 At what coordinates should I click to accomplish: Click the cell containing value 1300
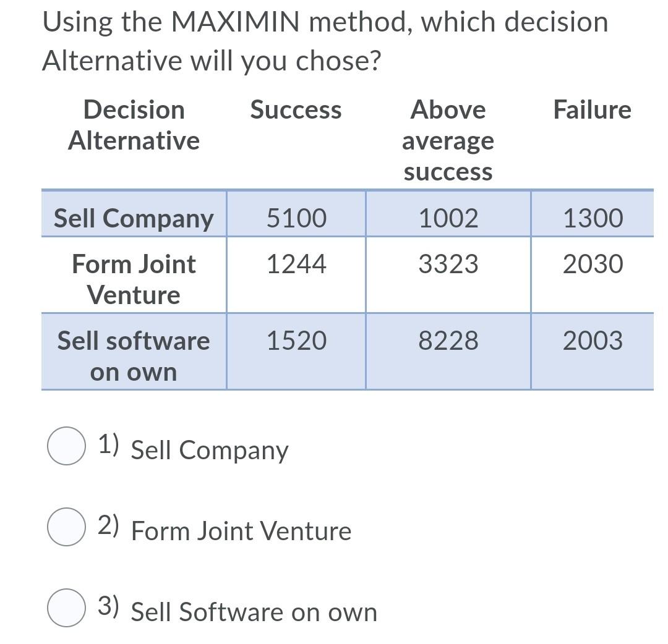(x=593, y=218)
